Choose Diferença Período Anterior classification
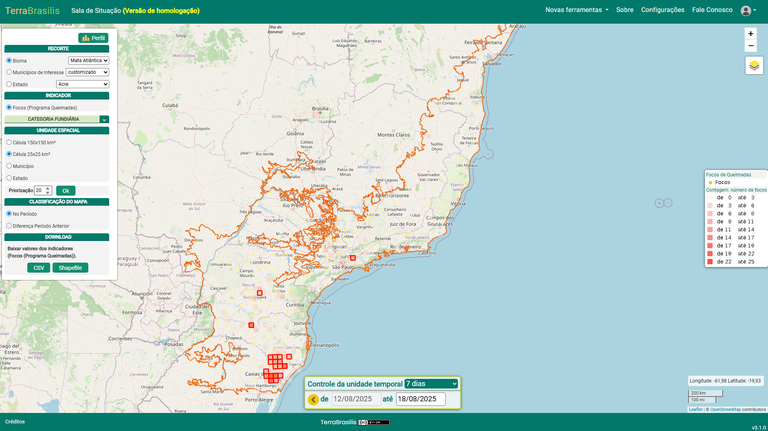This screenshot has width=768, height=431. click(9, 225)
